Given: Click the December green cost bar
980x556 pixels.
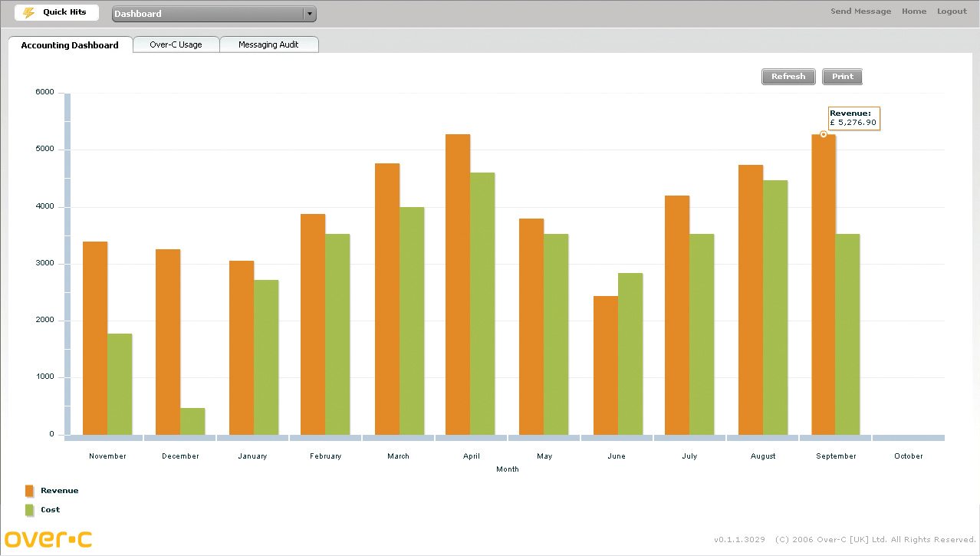Looking at the screenshot, I should pos(192,421).
